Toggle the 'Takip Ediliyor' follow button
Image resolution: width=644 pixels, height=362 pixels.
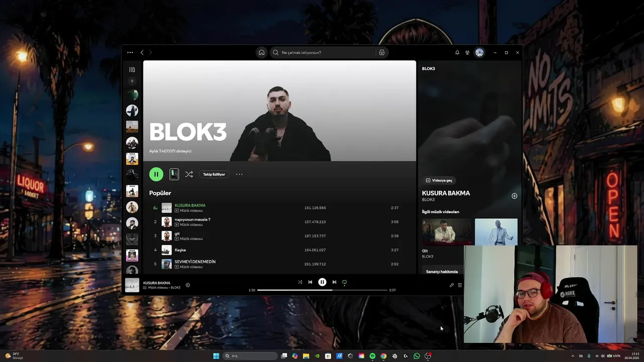pyautogui.click(x=214, y=174)
